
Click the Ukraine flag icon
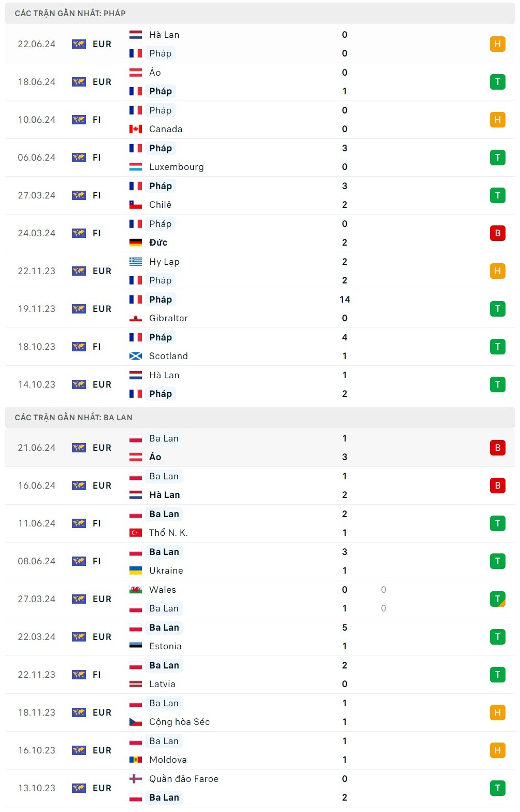pyautogui.click(x=136, y=571)
